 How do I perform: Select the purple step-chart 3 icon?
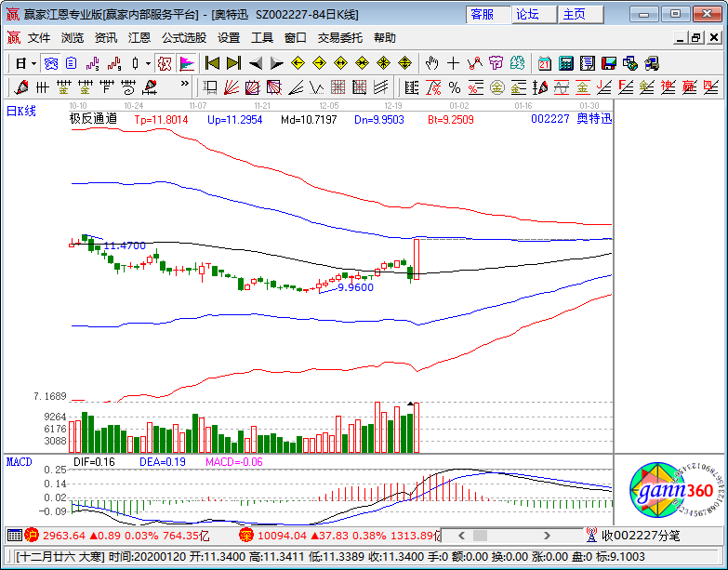[92, 63]
